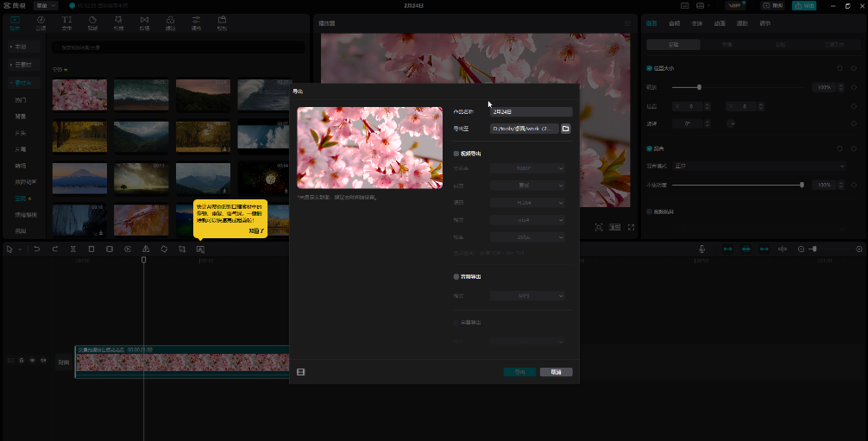Open the MP3 audio format dropdown
This screenshot has width=868, height=441.
click(527, 296)
